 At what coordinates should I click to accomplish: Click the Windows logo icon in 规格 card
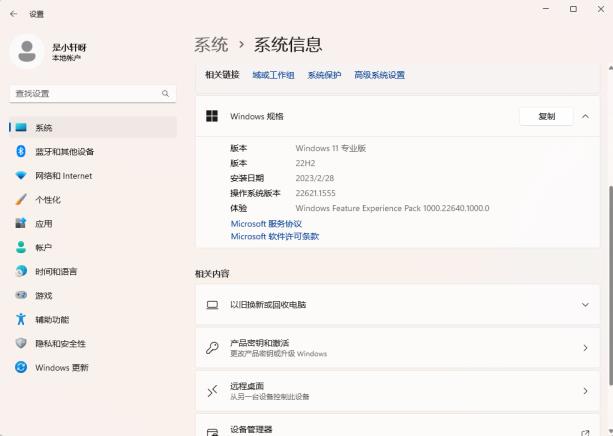click(212, 116)
